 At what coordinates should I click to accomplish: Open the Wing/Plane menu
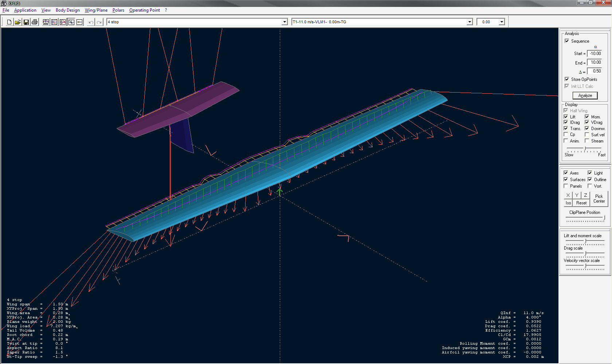click(x=96, y=10)
